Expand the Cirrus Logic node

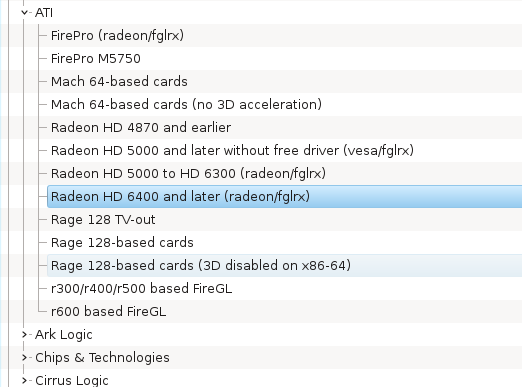pyautogui.click(x=24, y=380)
